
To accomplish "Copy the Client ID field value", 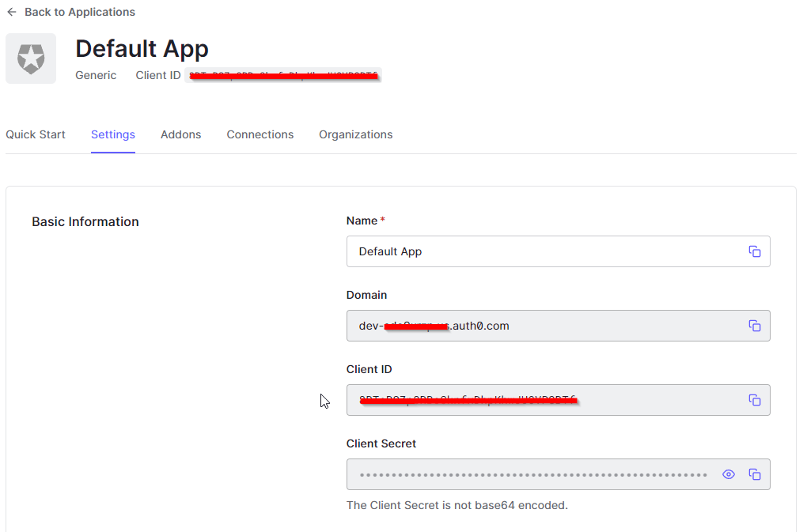I will (x=754, y=400).
